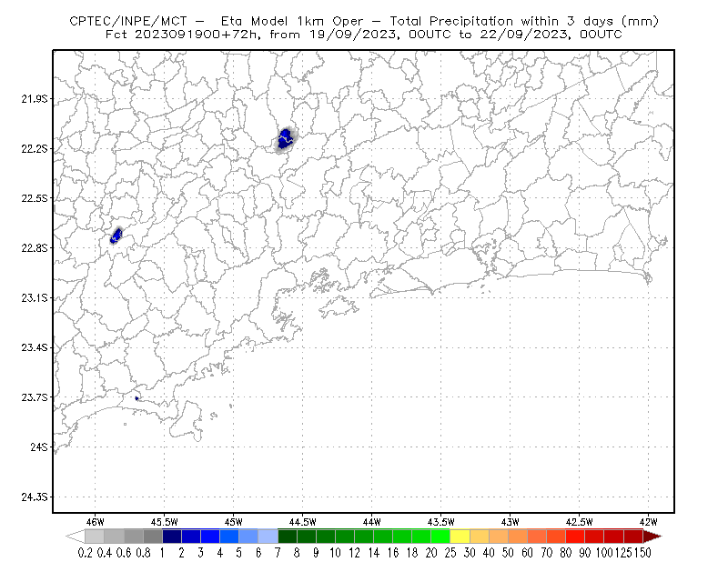Click the title text 'Eta Model 1km Oper'
This screenshot has width=728, height=562.
[x=291, y=21]
